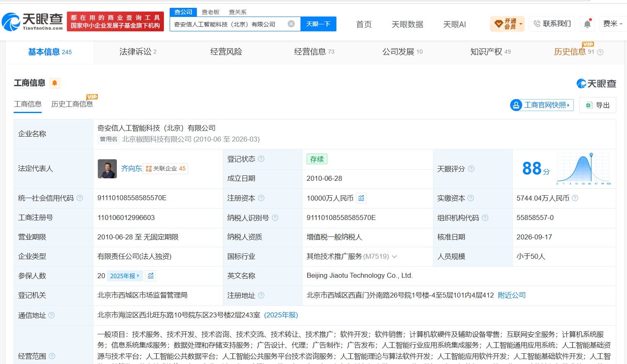Switch to 查关系 search tab
This screenshot has height=364, width=627.
click(238, 12)
